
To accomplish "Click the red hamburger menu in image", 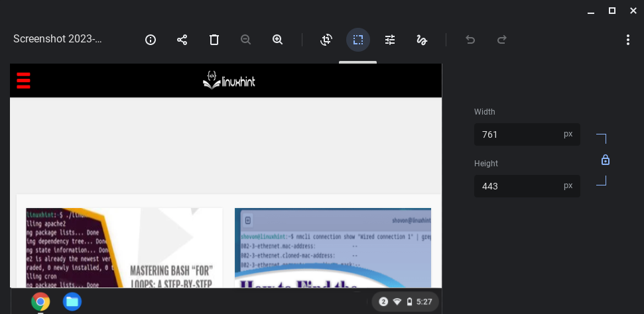I will pos(24,81).
